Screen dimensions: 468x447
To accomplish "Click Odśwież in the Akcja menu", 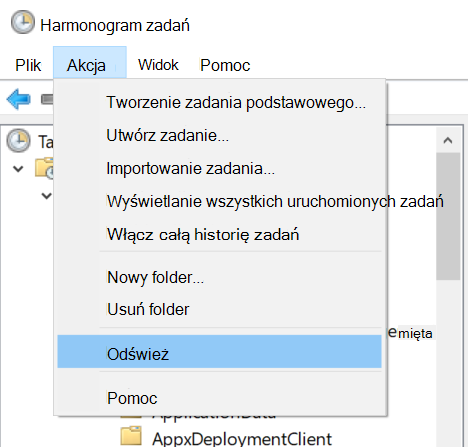I will click(x=219, y=352).
